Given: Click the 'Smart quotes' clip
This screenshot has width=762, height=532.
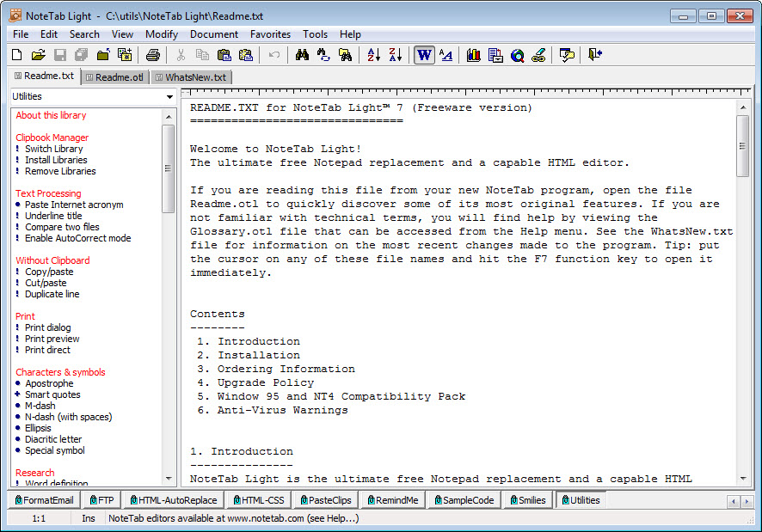Looking at the screenshot, I should (x=52, y=394).
